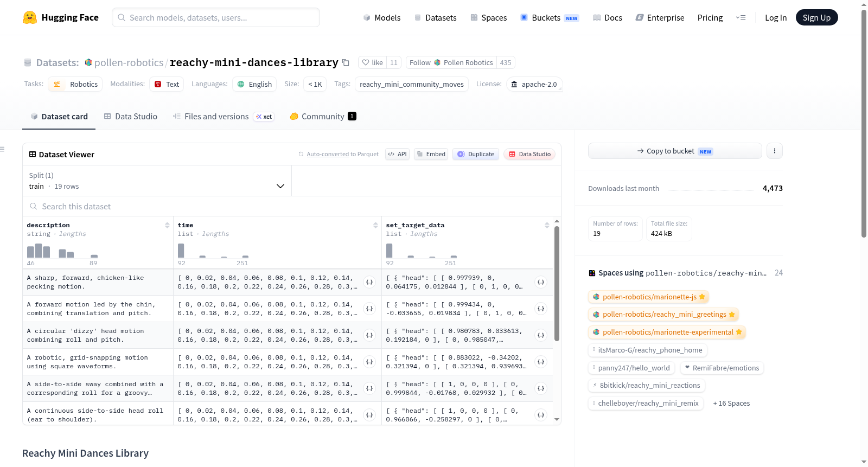Open the Split train dropdown

coord(157,181)
